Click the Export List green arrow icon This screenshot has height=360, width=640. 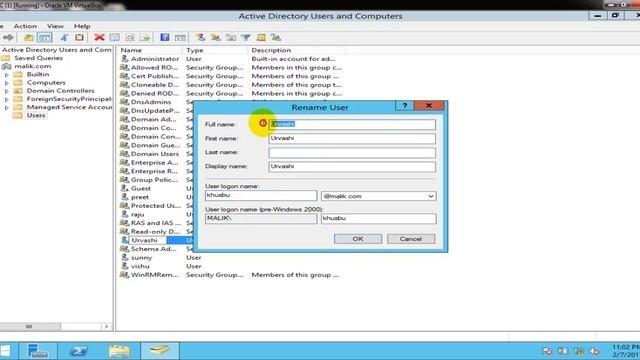pos(145,38)
